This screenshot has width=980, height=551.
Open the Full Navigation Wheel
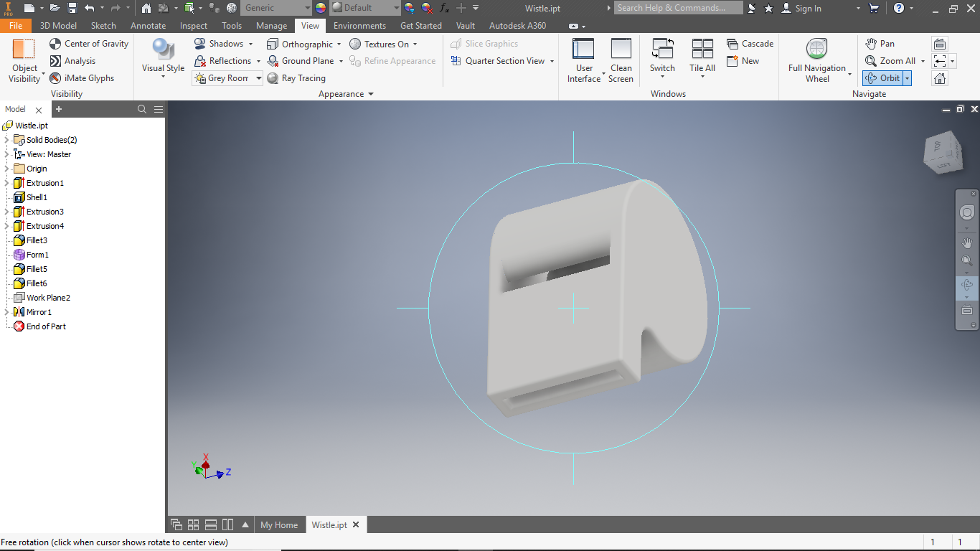click(x=816, y=60)
